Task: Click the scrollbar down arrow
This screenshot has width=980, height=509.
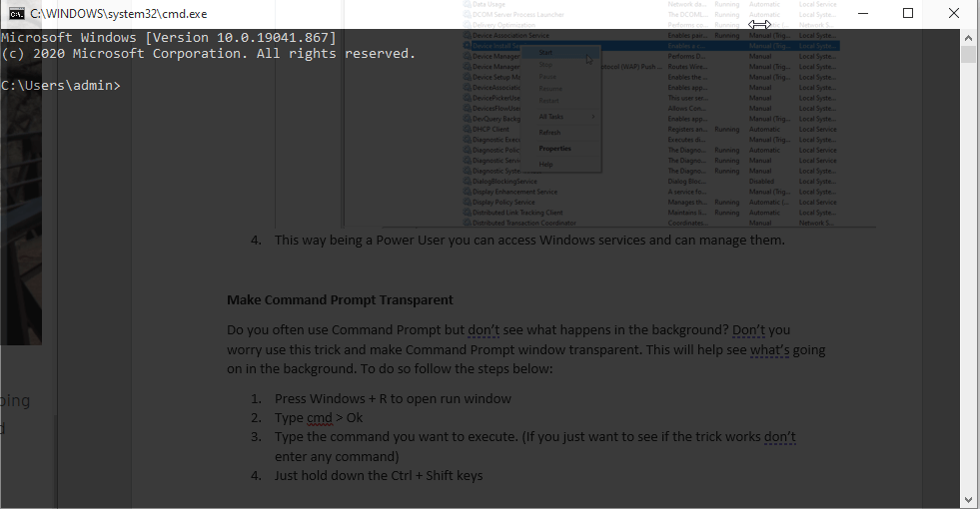Action: pos(969,499)
